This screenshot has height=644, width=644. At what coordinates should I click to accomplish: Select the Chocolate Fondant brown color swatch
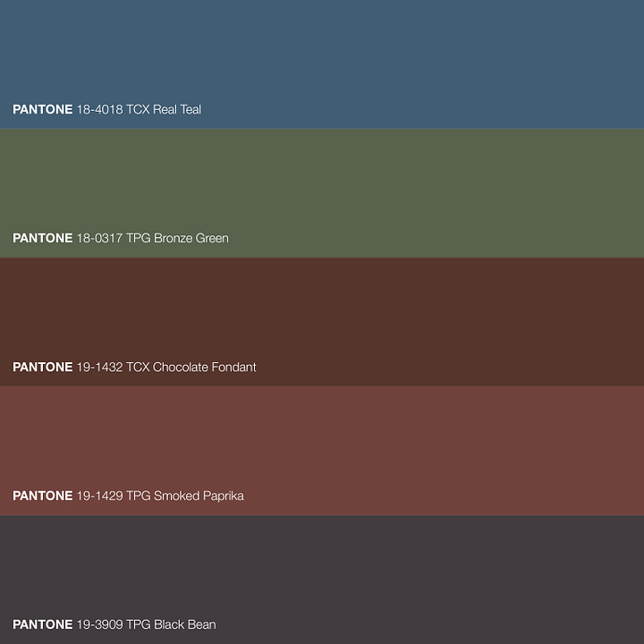(322, 322)
